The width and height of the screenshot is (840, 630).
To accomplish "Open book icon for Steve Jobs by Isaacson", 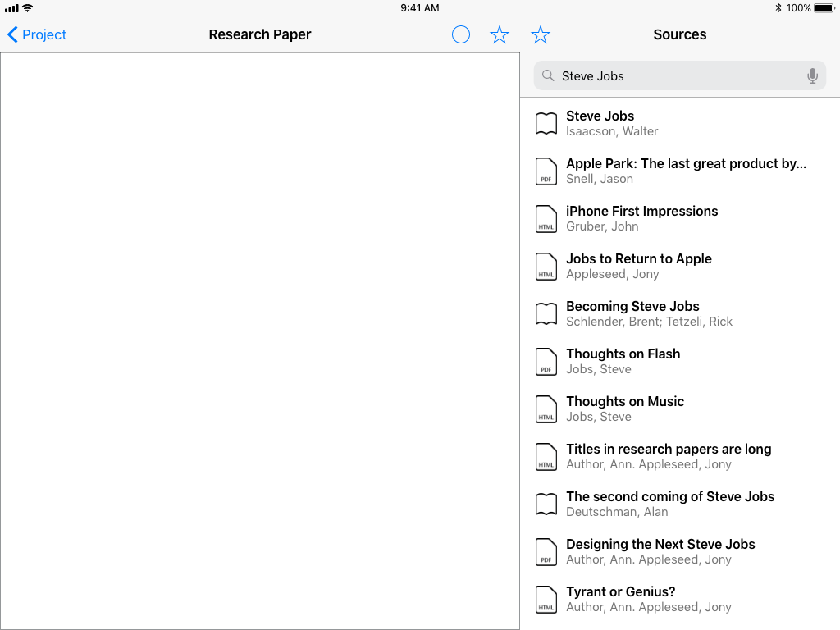I will click(546, 123).
